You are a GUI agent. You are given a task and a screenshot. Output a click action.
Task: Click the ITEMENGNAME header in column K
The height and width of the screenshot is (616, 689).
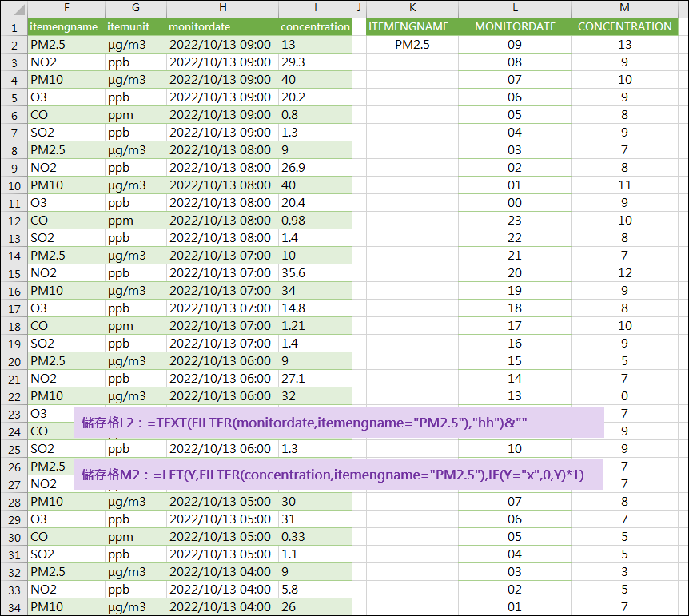pyautogui.click(x=412, y=27)
